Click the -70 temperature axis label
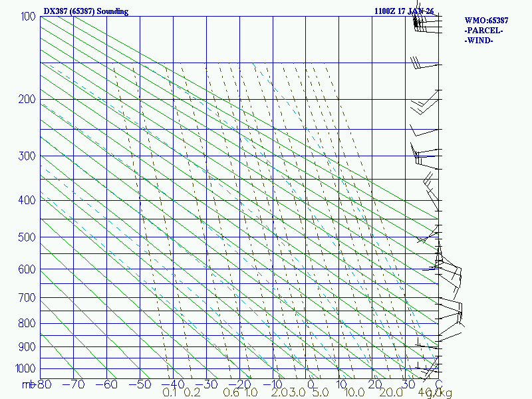The image size is (532, 399). tap(74, 384)
